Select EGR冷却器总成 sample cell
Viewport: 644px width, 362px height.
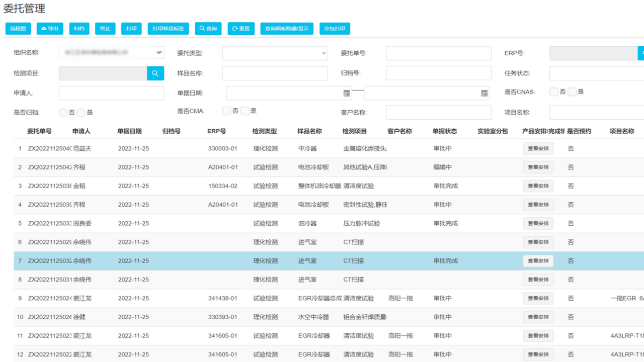click(x=320, y=298)
